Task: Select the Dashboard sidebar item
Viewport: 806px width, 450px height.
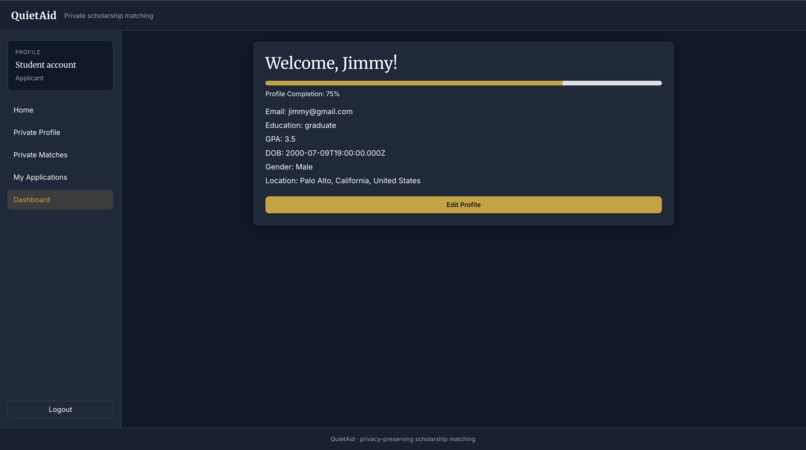Action: [x=60, y=200]
